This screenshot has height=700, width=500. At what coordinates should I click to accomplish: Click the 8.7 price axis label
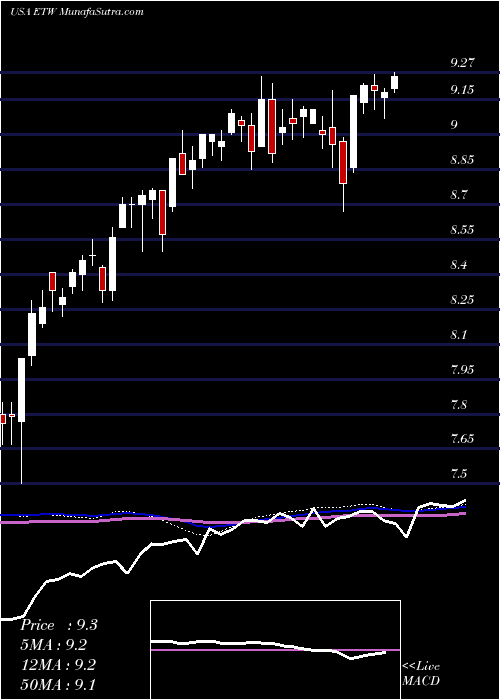coord(459,195)
